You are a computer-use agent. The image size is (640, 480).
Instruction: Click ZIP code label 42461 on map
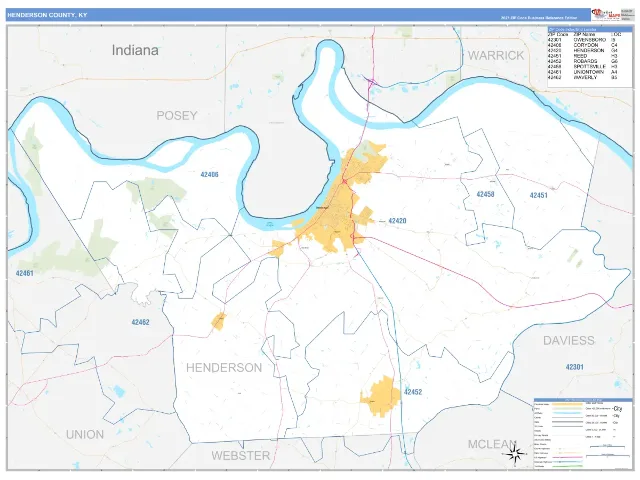pos(24,273)
